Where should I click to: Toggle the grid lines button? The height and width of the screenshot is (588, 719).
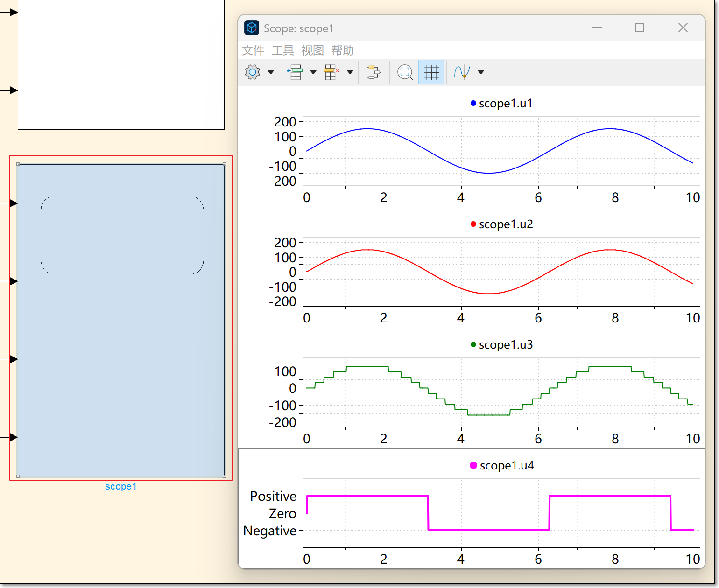[x=431, y=72]
